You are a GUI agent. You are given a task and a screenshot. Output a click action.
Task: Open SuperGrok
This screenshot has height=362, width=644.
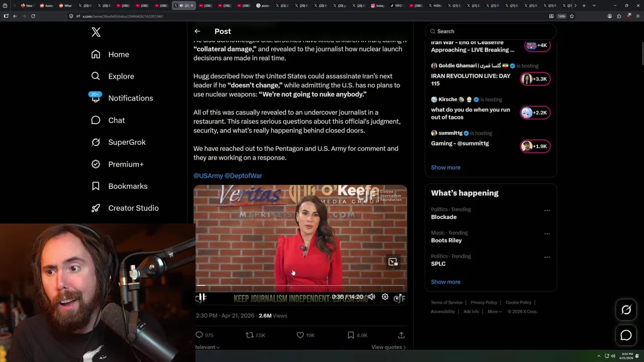tap(118, 142)
